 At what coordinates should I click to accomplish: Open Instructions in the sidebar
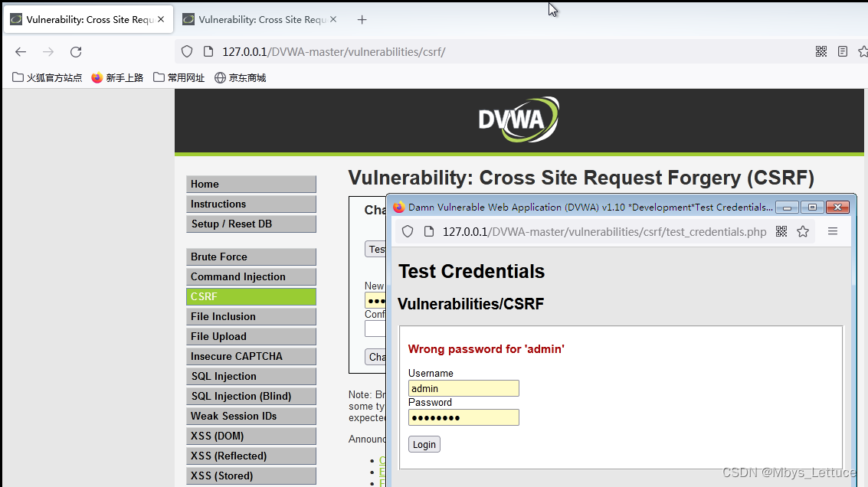[251, 204]
